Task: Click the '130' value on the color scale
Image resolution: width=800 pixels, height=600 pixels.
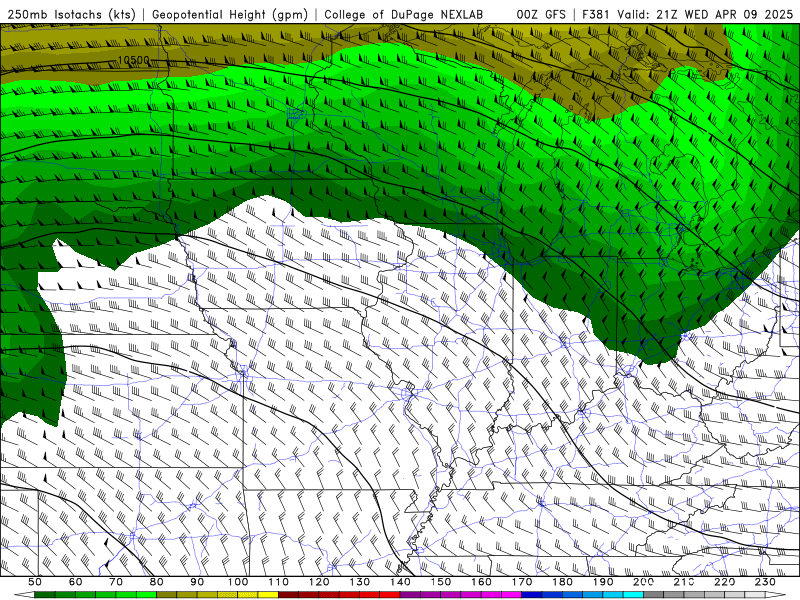Action: [360, 582]
